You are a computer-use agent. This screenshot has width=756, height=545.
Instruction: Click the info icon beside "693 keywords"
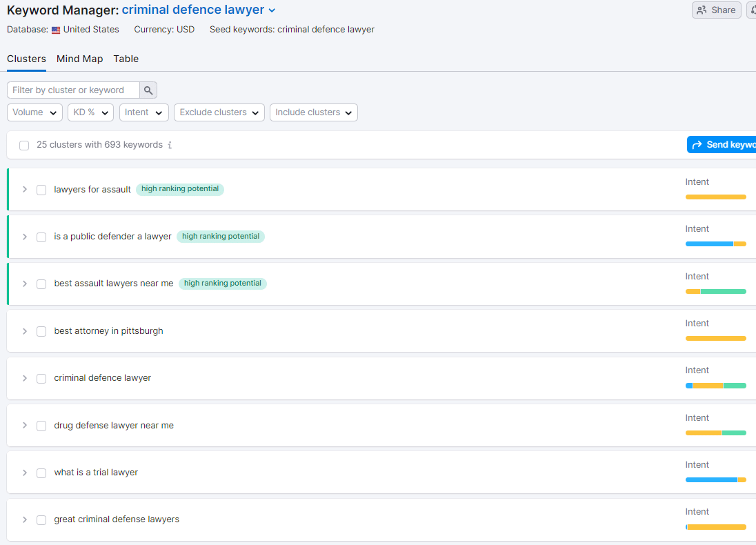170,145
